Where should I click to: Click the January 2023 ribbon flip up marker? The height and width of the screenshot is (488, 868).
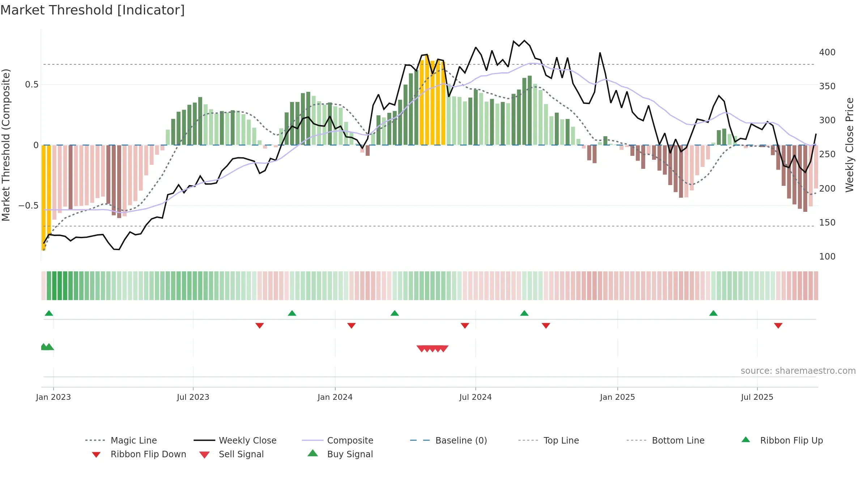tap(49, 313)
